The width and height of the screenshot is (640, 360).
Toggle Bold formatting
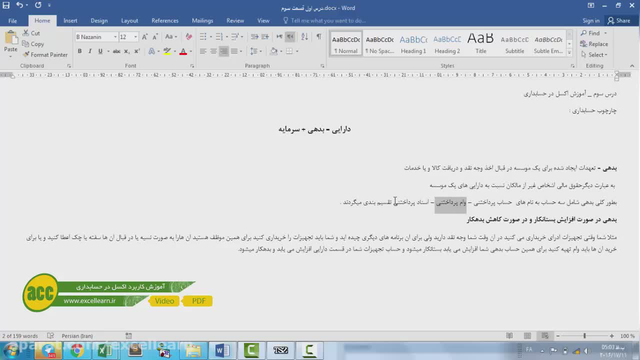(x=80, y=51)
